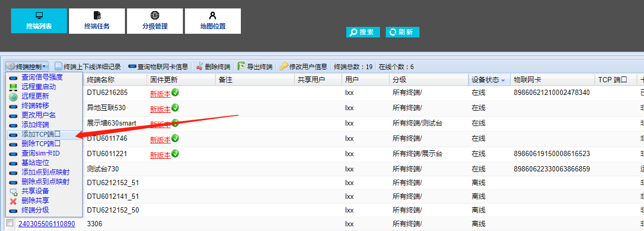The height and width of the screenshot is (231, 644).
Task: Click sort arrow on 设备状态 column header
Action: [503, 80]
